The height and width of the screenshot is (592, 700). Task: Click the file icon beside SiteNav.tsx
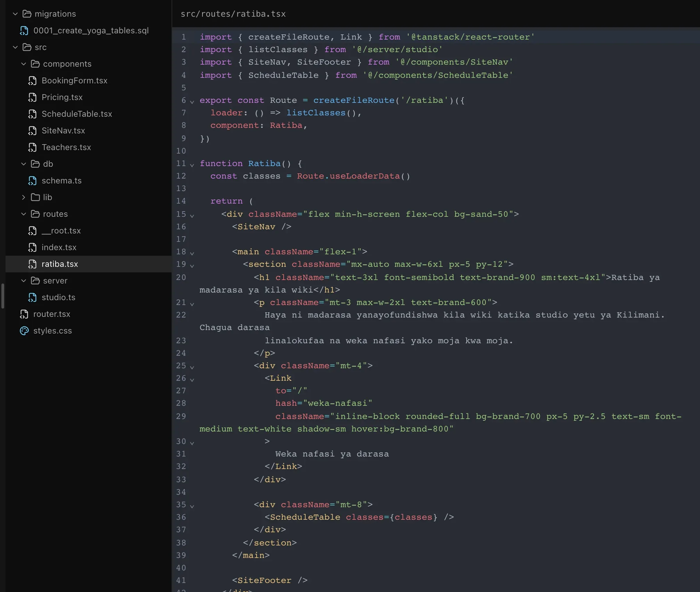tap(32, 131)
